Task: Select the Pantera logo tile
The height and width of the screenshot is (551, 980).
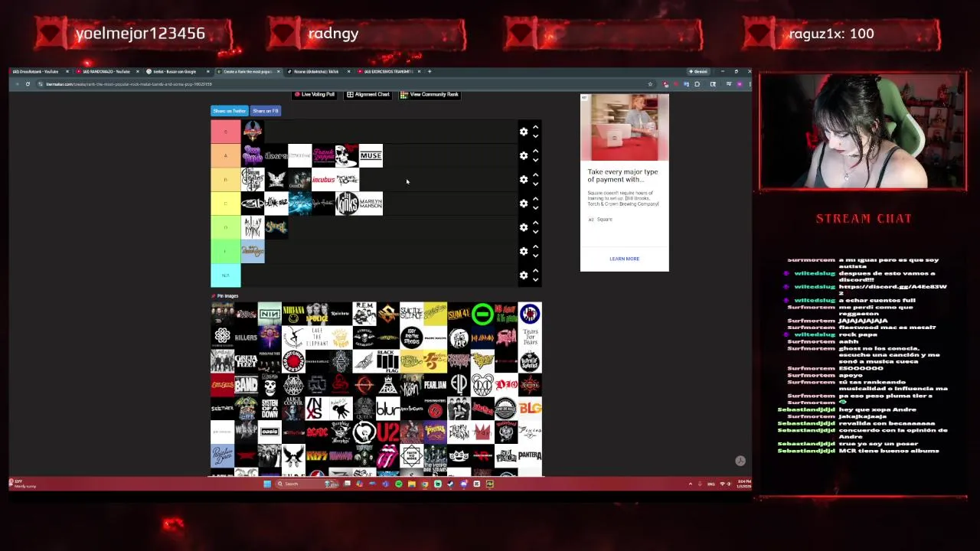Action: pyautogui.click(x=530, y=455)
